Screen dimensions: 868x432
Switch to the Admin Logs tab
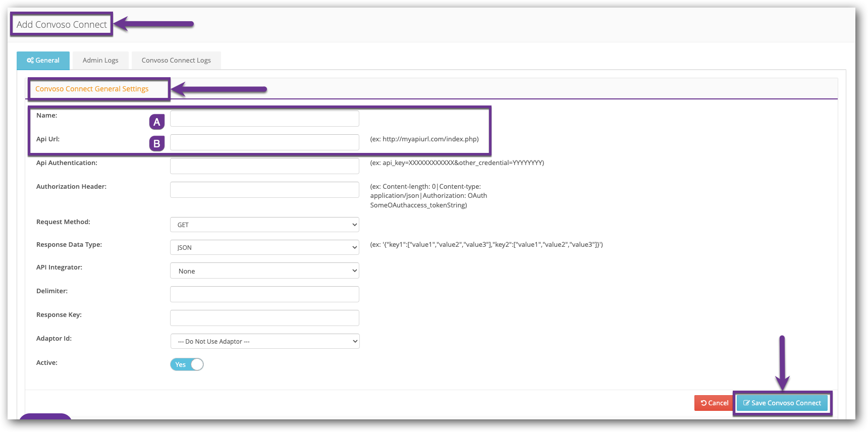point(100,61)
